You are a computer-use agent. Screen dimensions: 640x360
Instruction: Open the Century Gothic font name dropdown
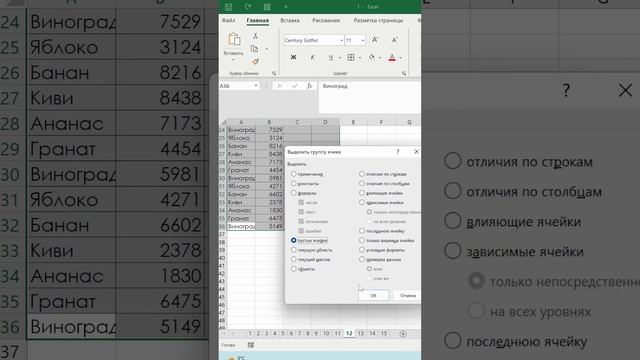click(x=341, y=40)
